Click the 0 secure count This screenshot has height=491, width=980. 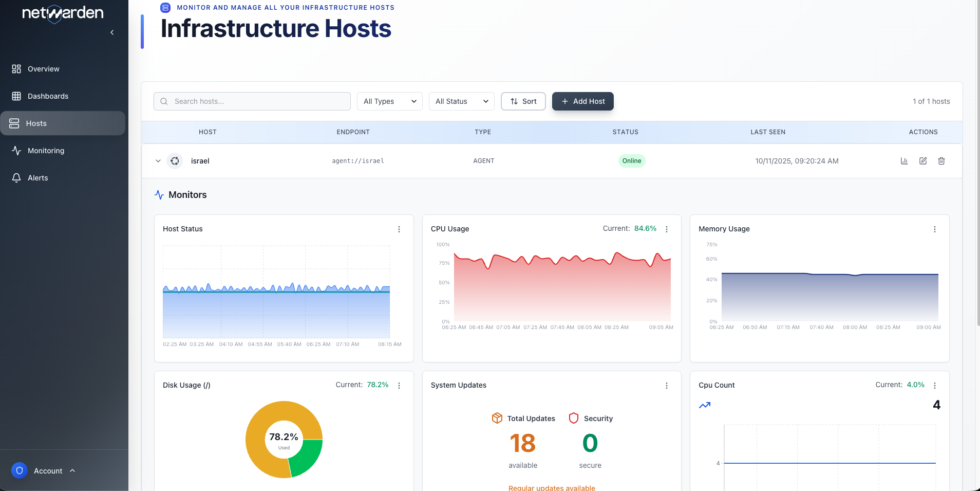click(x=590, y=443)
